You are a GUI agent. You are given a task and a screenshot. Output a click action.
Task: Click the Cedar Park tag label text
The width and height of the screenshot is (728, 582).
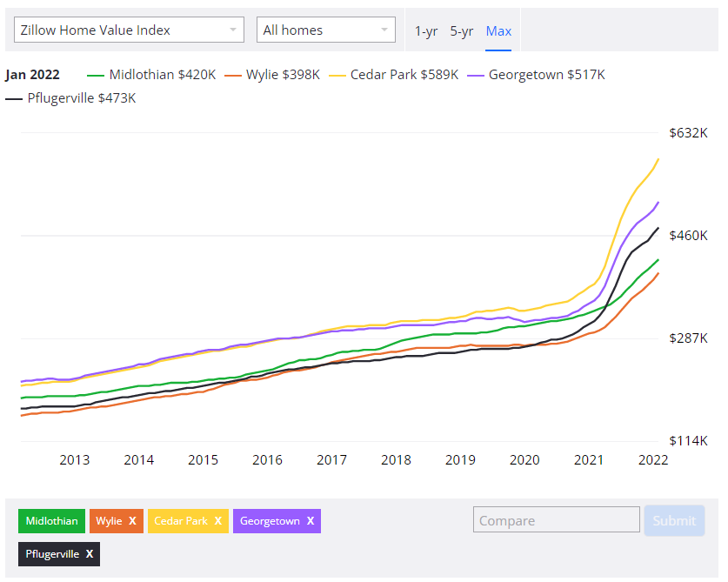(x=181, y=521)
